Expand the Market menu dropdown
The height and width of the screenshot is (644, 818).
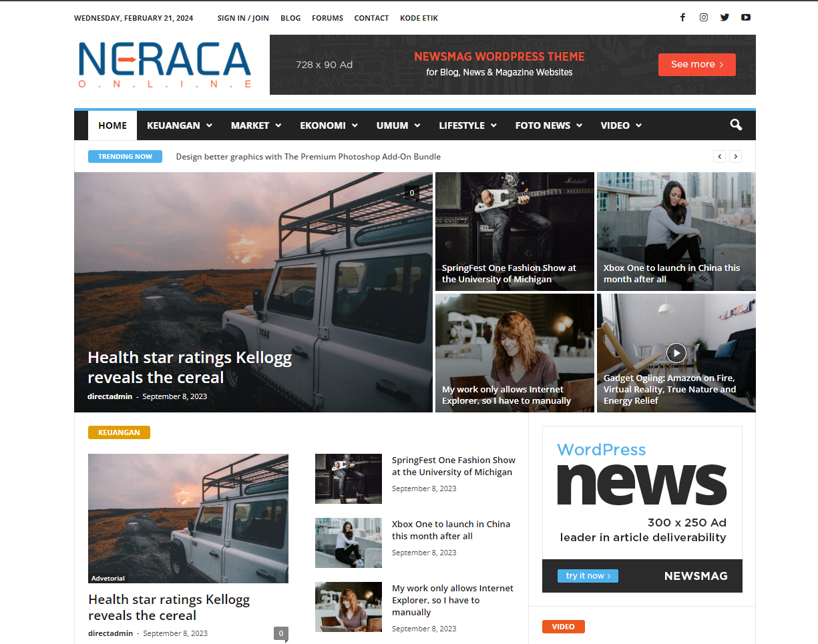click(256, 125)
